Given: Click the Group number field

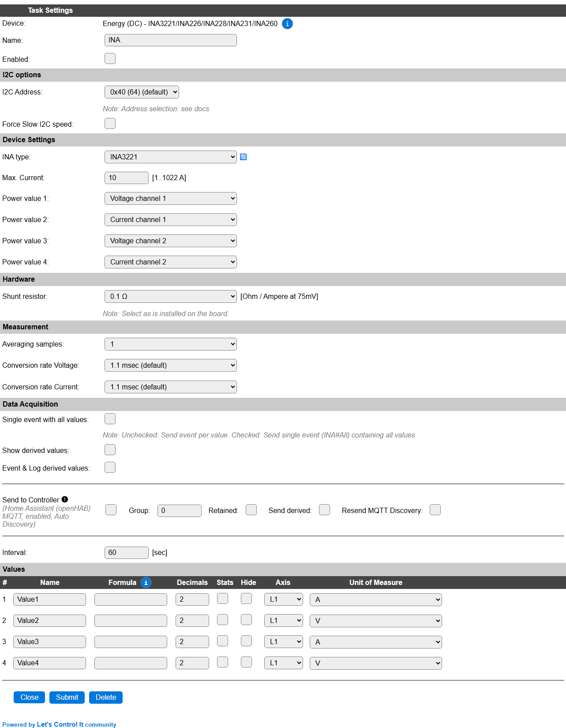Looking at the screenshot, I should [180, 511].
